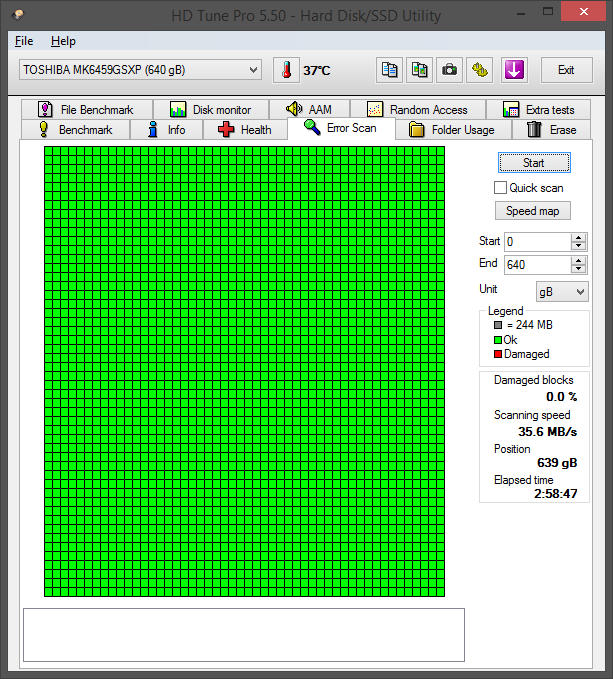Image resolution: width=613 pixels, height=679 pixels.
Task: Click the thermometer temperature icon
Action: (x=286, y=70)
